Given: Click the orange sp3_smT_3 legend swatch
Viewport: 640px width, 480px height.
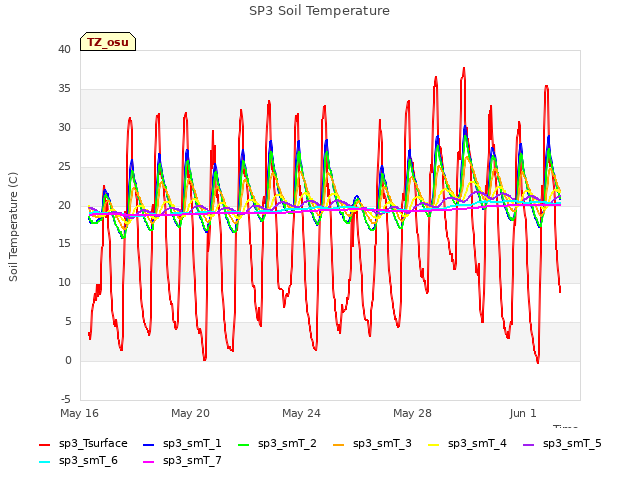Looking at the screenshot, I should tap(339, 444).
